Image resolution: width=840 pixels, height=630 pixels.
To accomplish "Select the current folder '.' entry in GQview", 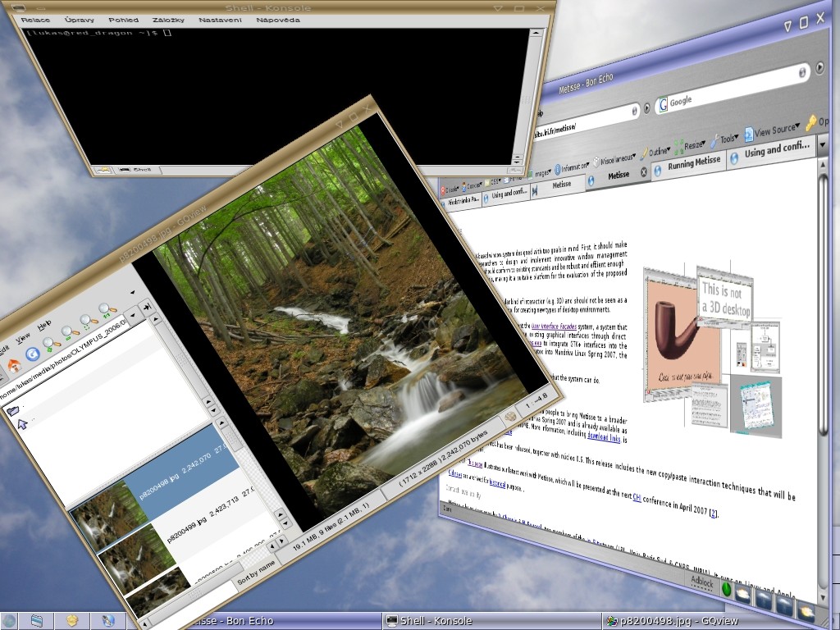I will click(13, 410).
